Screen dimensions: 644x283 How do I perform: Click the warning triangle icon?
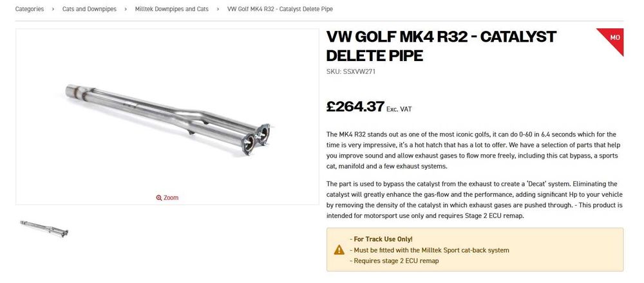point(339,250)
